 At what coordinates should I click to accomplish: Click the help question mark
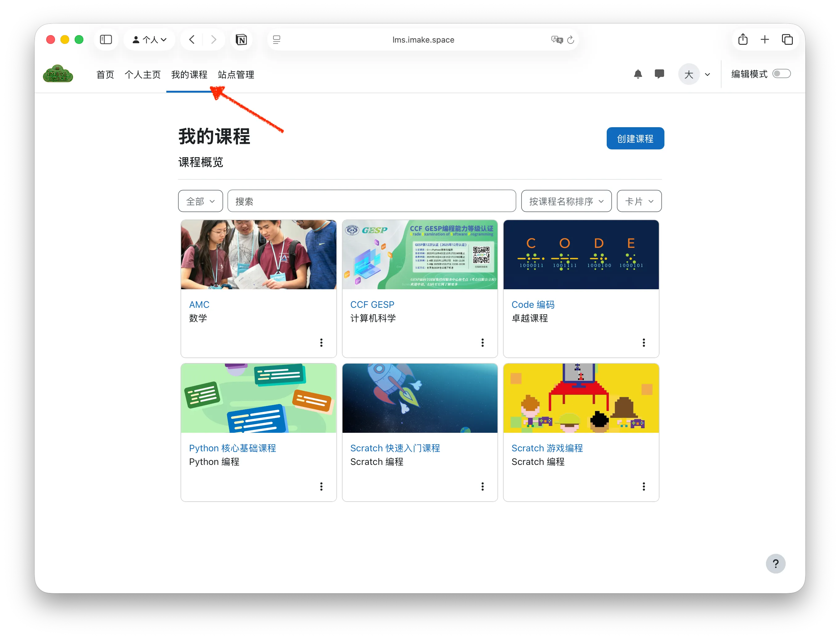(776, 564)
